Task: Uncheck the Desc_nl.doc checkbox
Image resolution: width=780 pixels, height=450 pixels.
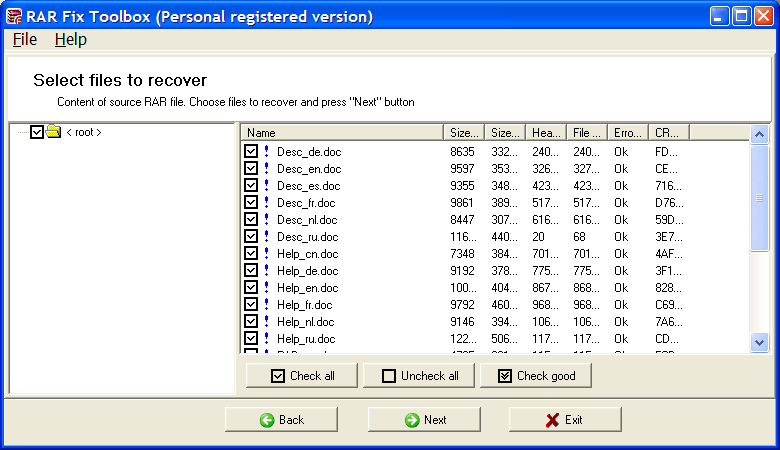Action: (251, 219)
